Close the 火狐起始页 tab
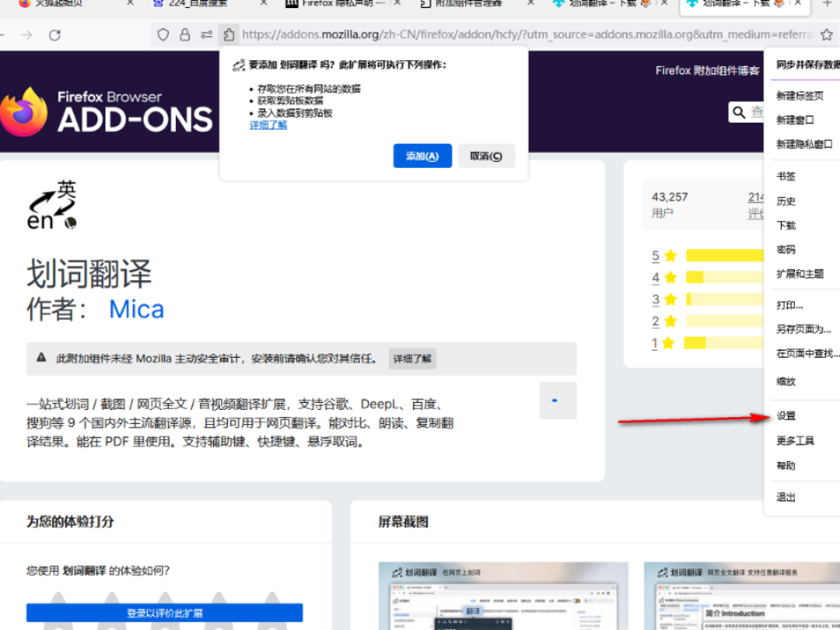This screenshot has width=840, height=630. pos(130,4)
